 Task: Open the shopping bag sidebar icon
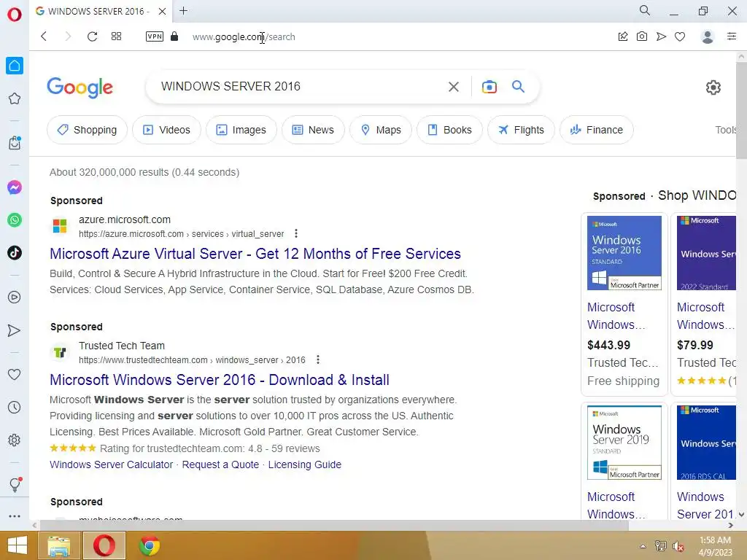click(15, 143)
